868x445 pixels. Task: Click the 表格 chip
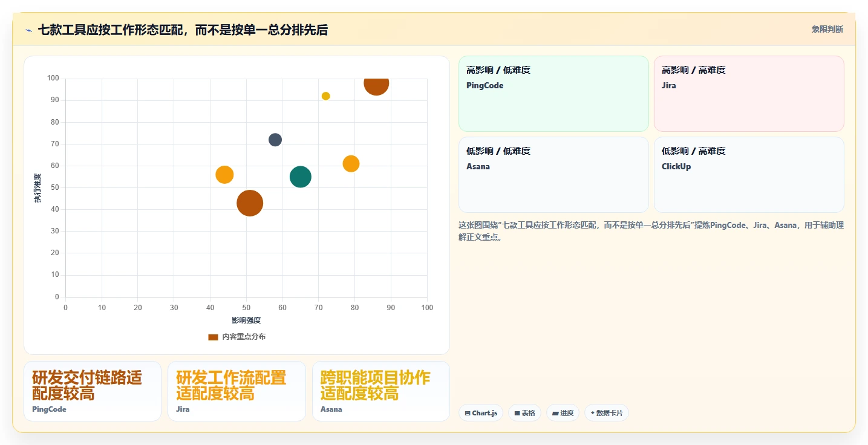tap(524, 413)
